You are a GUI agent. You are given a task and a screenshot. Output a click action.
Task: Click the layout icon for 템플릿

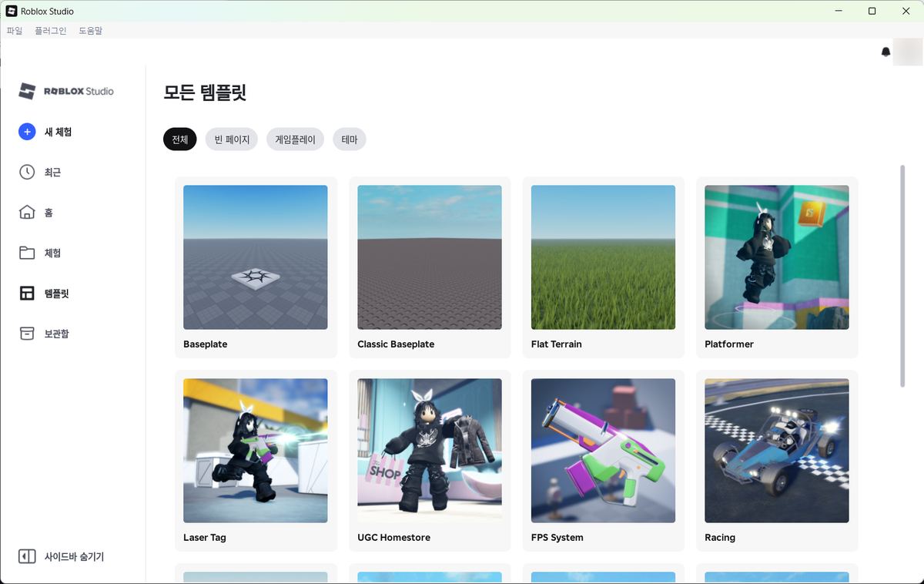27,294
